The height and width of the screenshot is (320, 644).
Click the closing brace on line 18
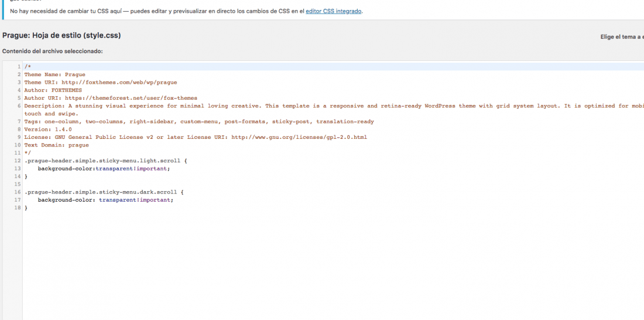[x=26, y=207]
